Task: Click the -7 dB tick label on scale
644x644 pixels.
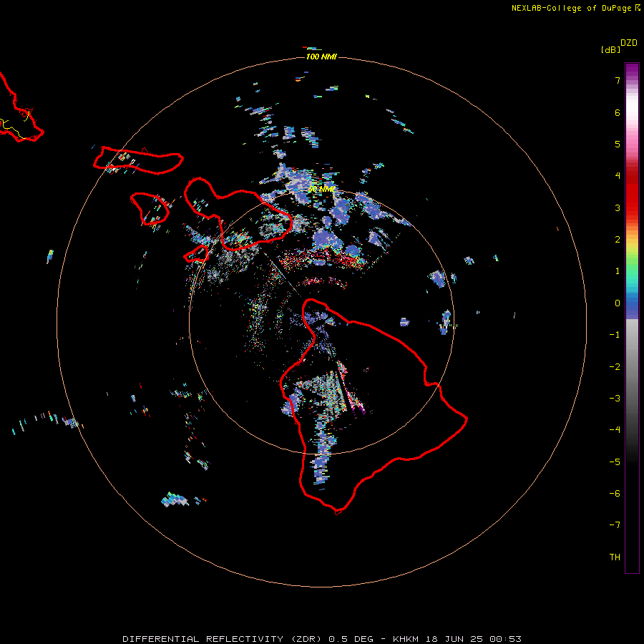Action: pos(615,525)
